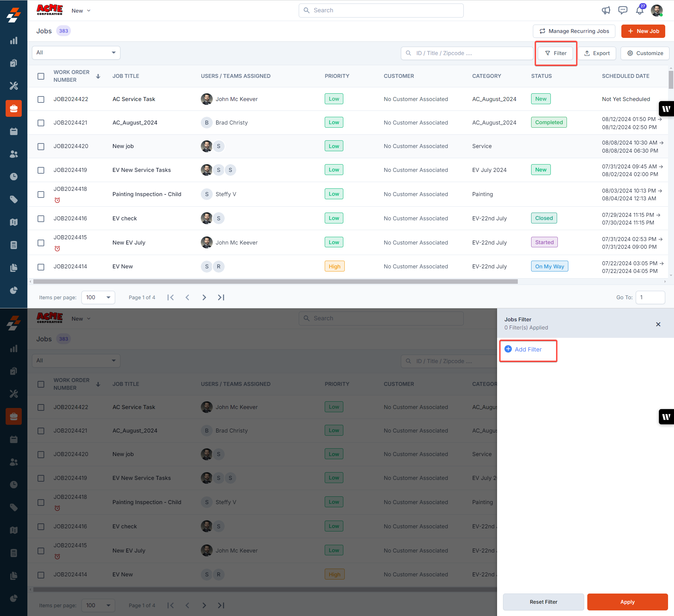Image resolution: width=674 pixels, height=616 pixels.
Task: Go to the last page arrow
Action: (x=221, y=297)
